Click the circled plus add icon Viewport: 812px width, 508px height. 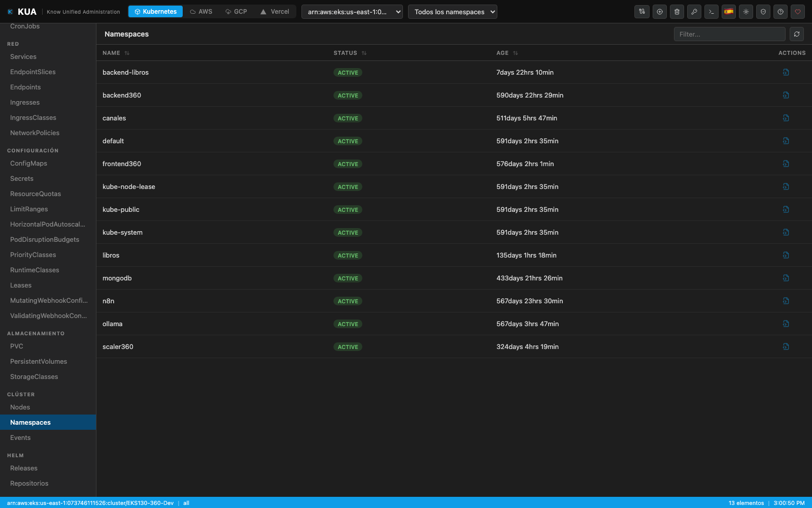659,12
